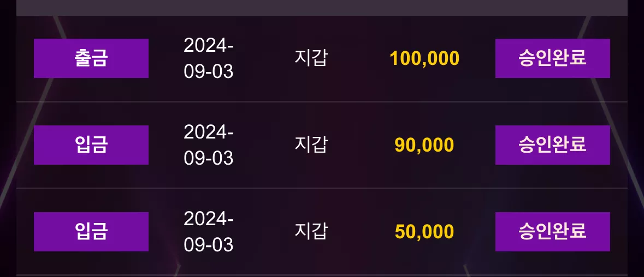
Task: Select the 입금 badge beside 90,000
Action: pyautogui.click(x=91, y=145)
